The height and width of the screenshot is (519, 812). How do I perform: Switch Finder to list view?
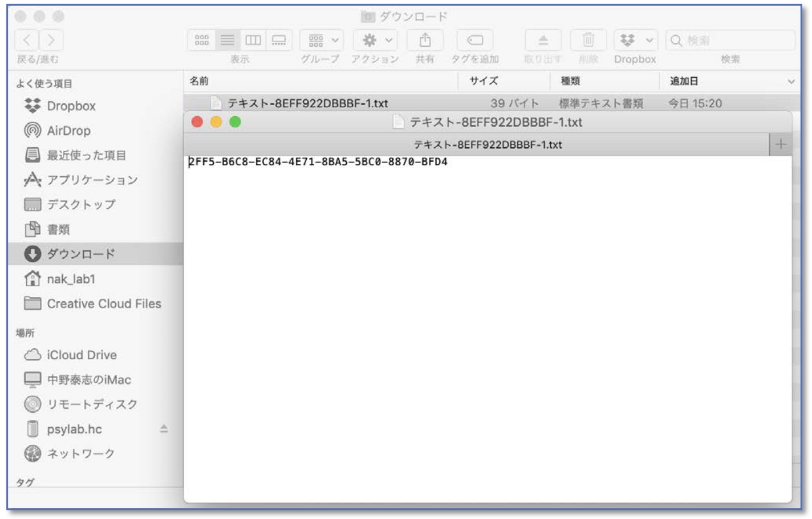point(228,40)
